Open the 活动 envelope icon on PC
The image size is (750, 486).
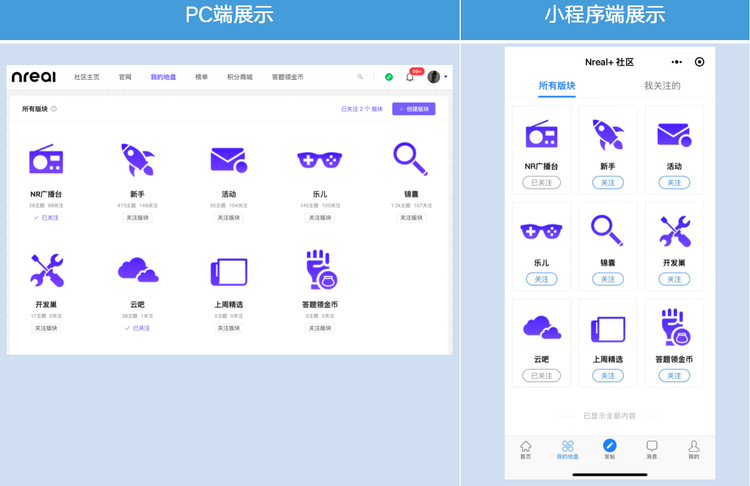229,160
